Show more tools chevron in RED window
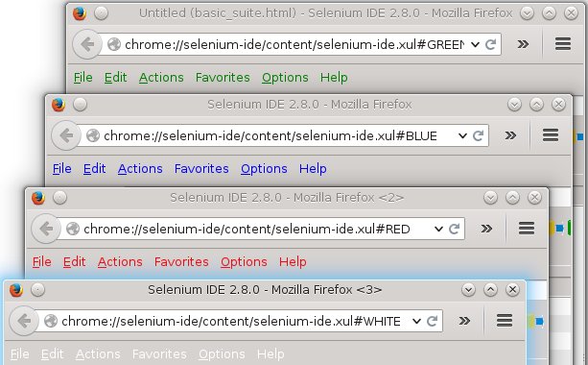Image resolution: width=588 pixels, height=365 pixels. pyautogui.click(x=486, y=229)
